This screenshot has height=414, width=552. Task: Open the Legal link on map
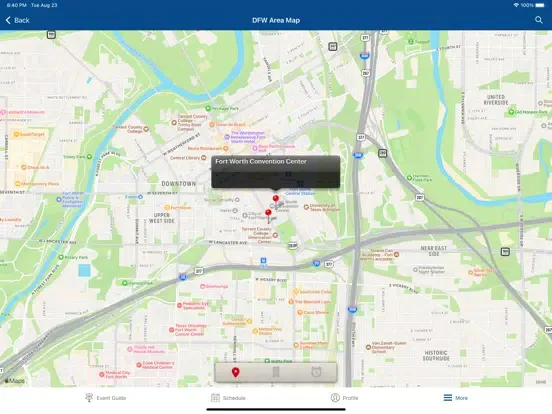[x=541, y=382]
